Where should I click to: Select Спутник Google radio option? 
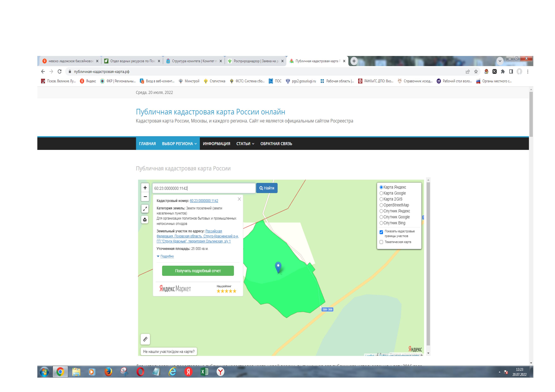pyautogui.click(x=381, y=217)
